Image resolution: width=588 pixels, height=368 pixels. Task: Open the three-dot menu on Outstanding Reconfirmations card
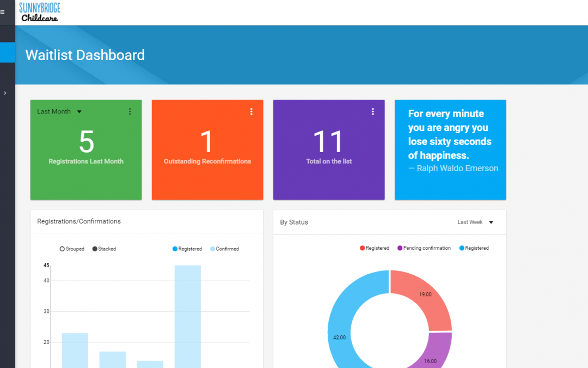tap(251, 112)
